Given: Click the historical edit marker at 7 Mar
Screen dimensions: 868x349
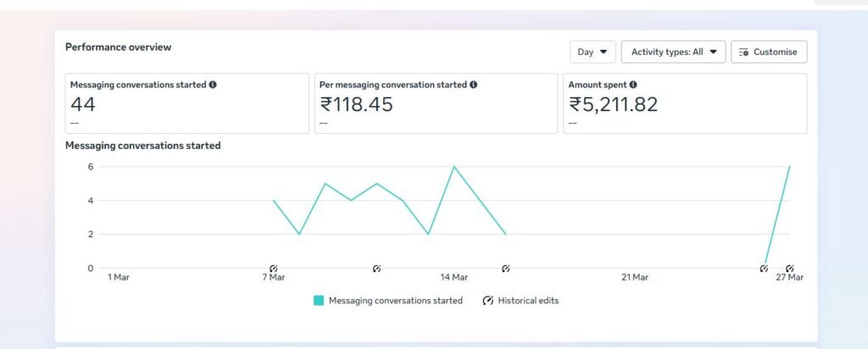Looking at the screenshot, I should point(273,269).
